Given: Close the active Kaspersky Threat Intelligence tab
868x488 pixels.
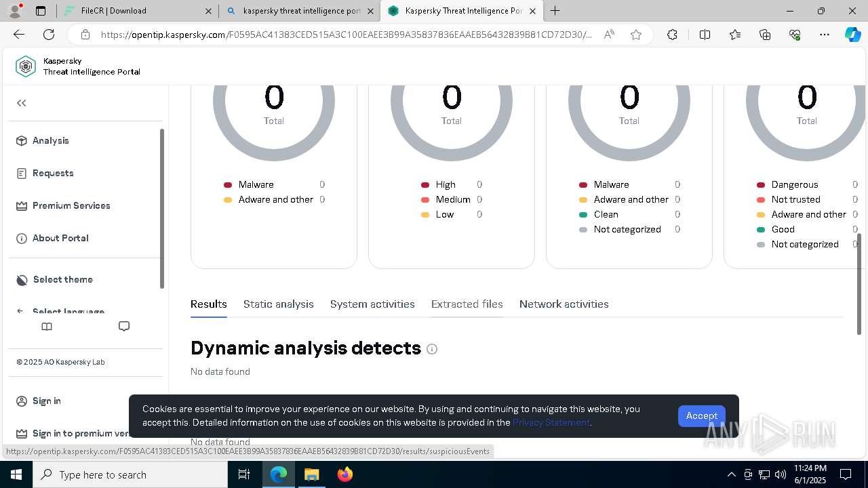Looking at the screenshot, I should pos(532,11).
